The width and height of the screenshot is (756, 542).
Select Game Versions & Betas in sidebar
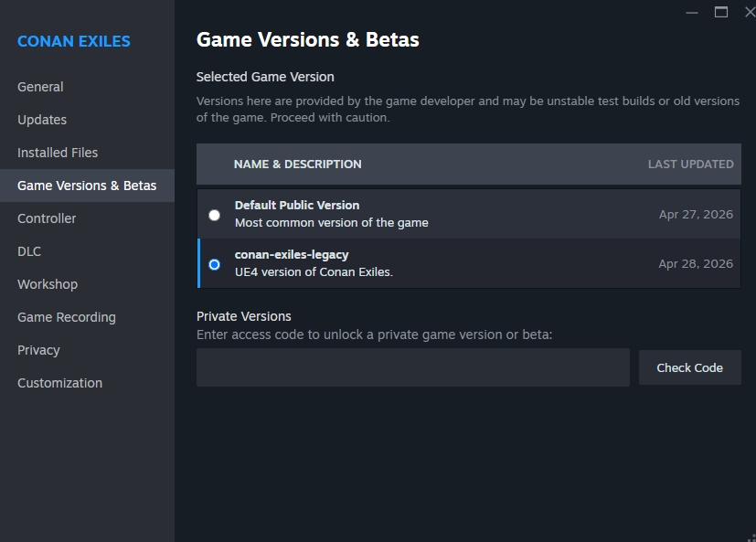pos(87,186)
